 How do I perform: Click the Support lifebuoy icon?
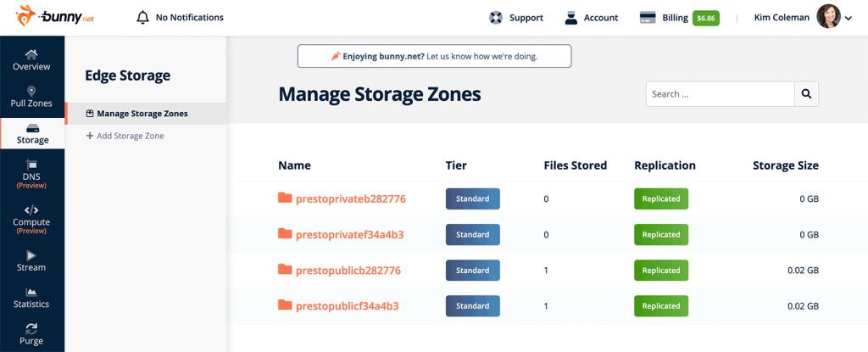496,18
